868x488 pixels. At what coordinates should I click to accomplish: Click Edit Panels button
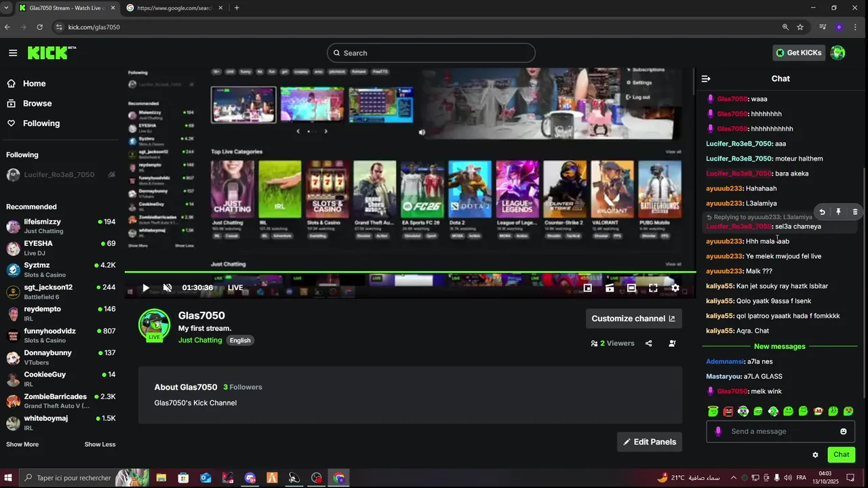pyautogui.click(x=650, y=442)
